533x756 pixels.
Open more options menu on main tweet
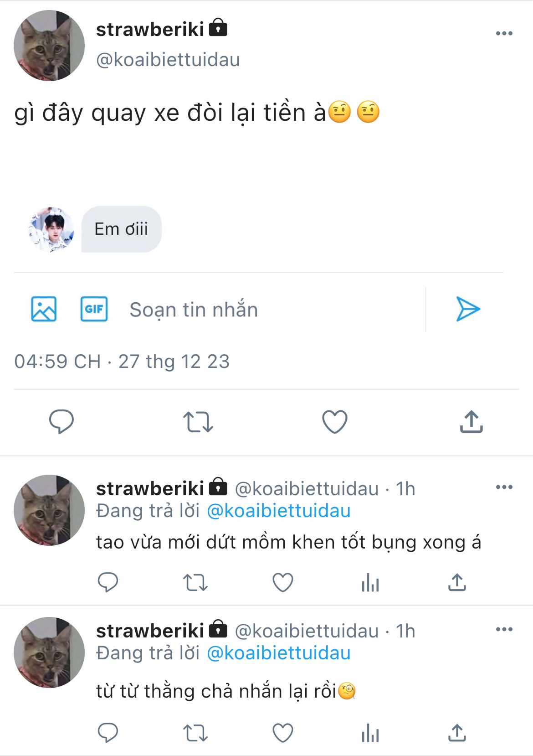coord(504,33)
